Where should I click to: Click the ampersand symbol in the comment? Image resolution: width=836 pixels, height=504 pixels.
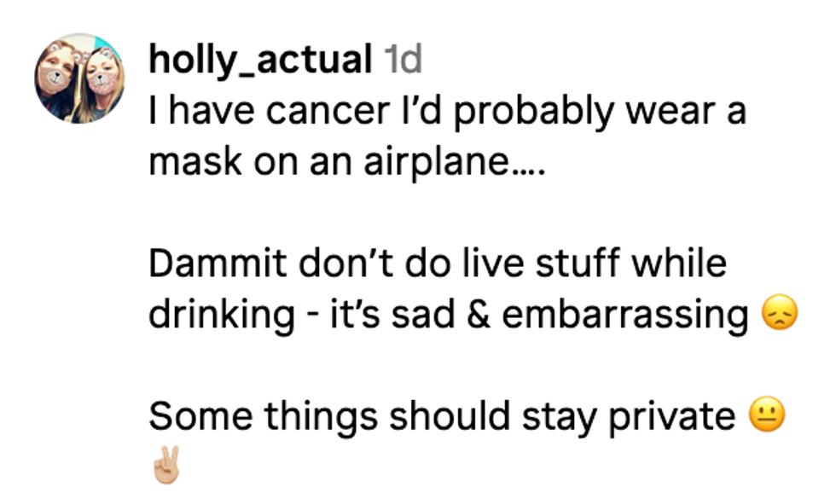(478, 316)
